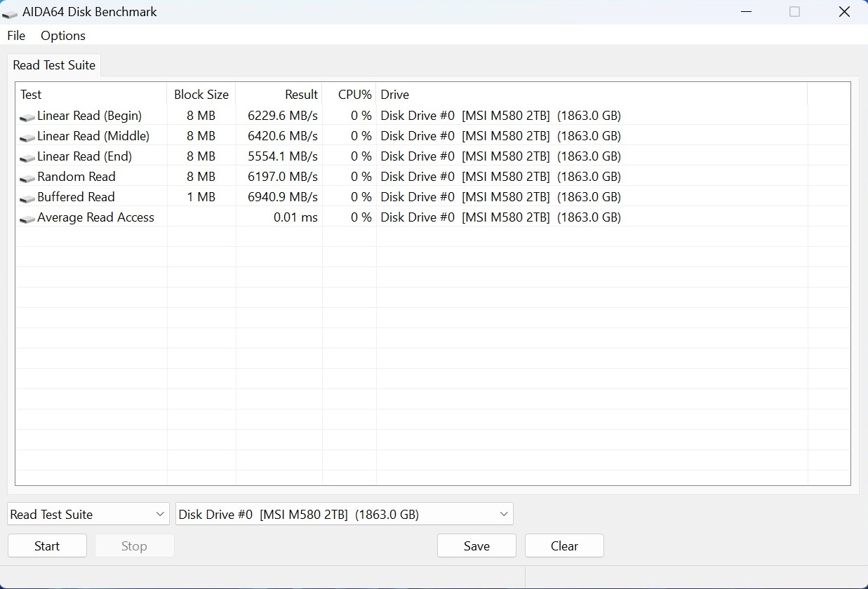868x589 pixels.
Task: Click the drive text in Random Read row
Action: pos(501,177)
